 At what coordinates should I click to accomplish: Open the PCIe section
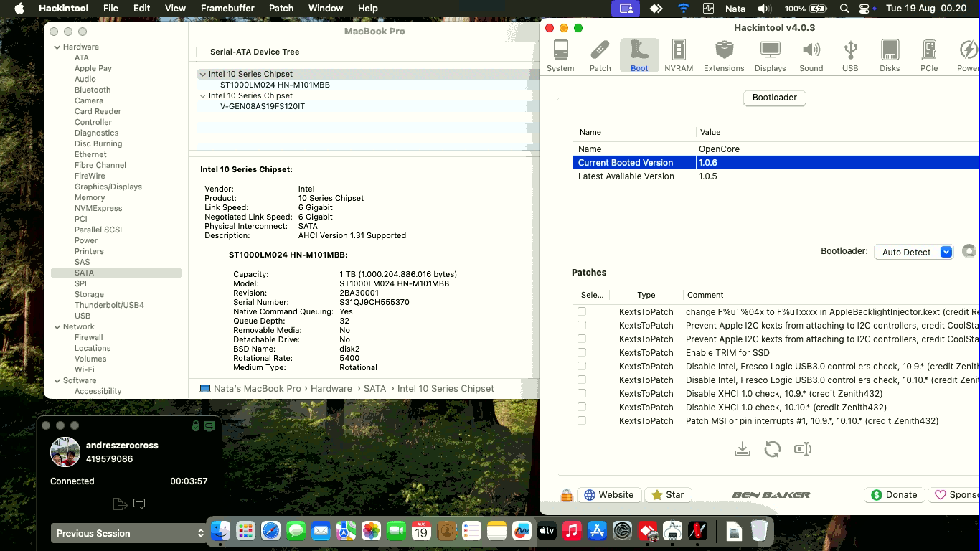[x=928, y=54]
